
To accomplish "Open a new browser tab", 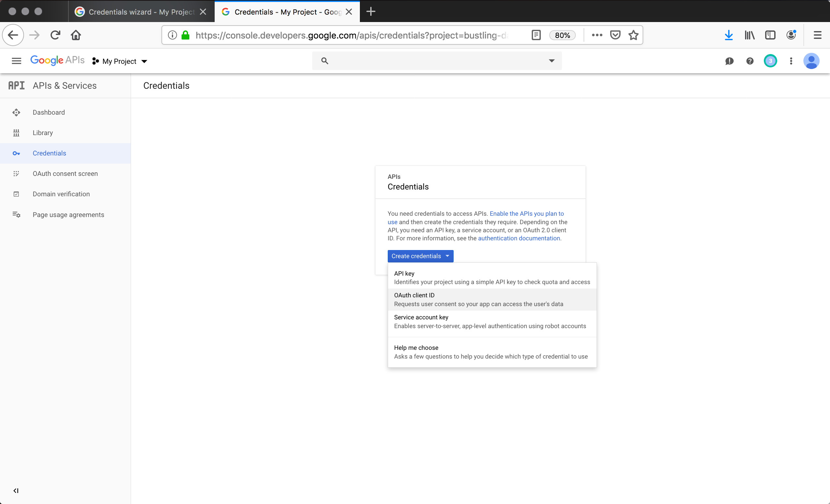I will coord(371,11).
